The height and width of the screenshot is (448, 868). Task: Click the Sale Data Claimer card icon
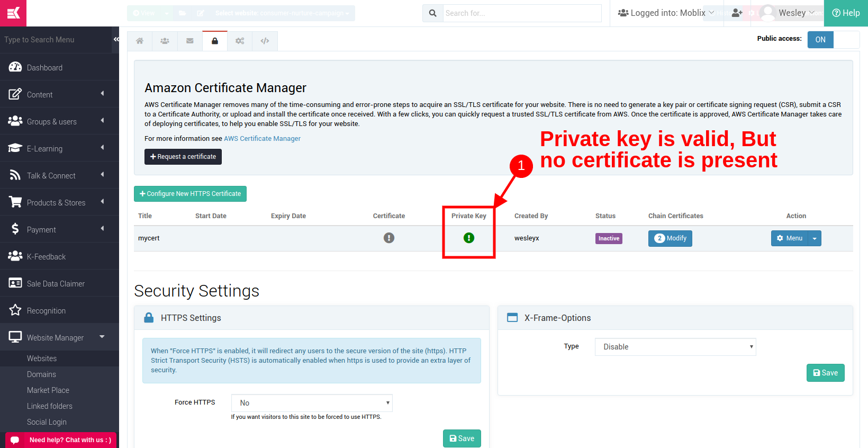click(x=15, y=283)
